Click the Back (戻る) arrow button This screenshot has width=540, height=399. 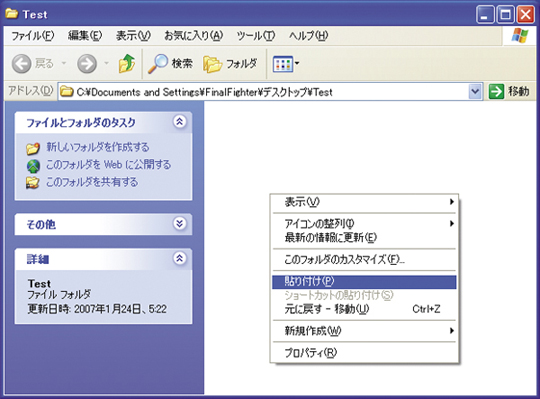coord(22,64)
